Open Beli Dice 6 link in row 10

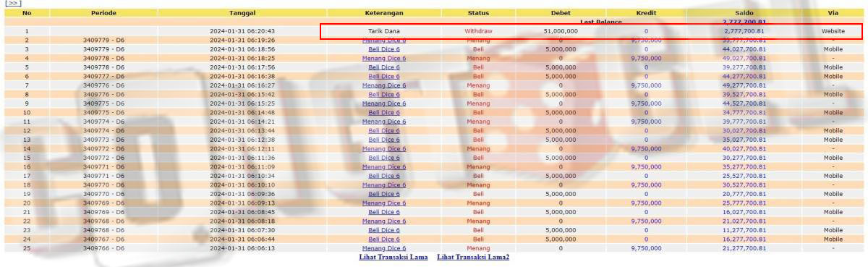384,112
